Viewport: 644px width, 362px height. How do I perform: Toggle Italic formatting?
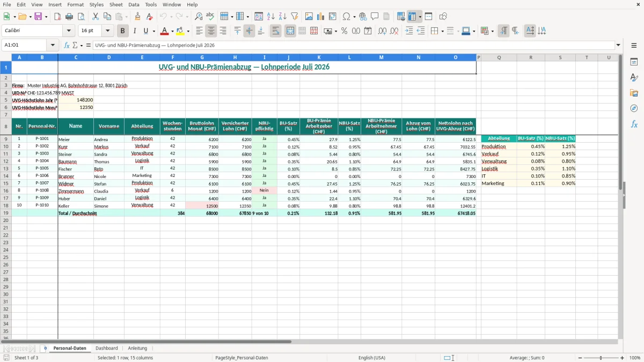135,31
